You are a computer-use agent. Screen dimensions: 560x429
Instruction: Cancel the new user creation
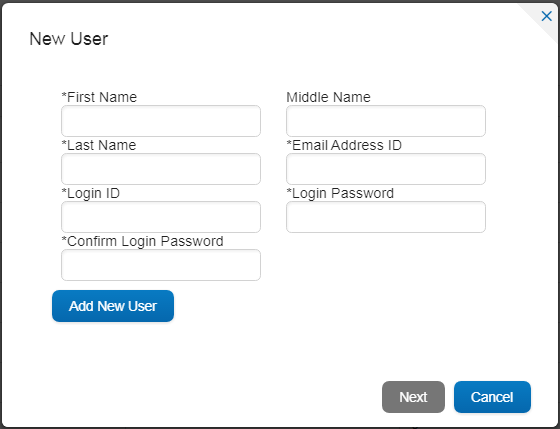pos(492,397)
